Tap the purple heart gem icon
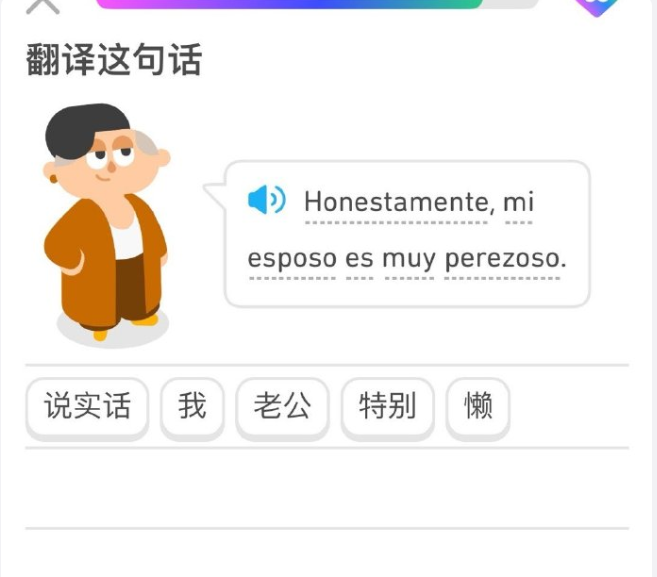 (597, 7)
